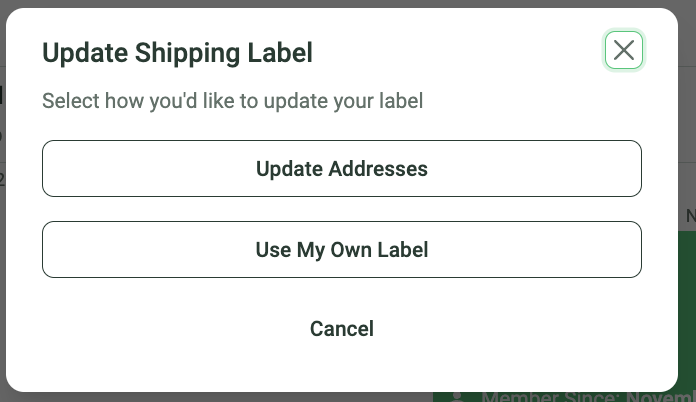Click the 'Update' word in the Update Addresses button
This screenshot has height=402, width=696.
(289, 169)
